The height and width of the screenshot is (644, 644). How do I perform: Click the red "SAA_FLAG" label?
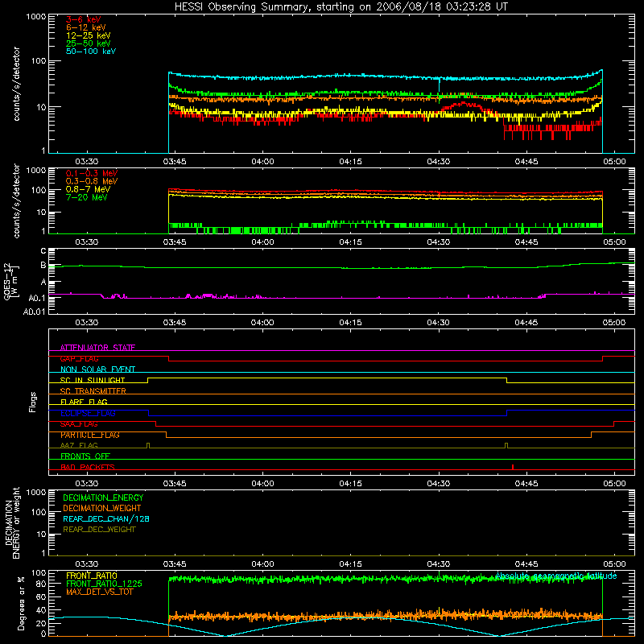pos(79,424)
